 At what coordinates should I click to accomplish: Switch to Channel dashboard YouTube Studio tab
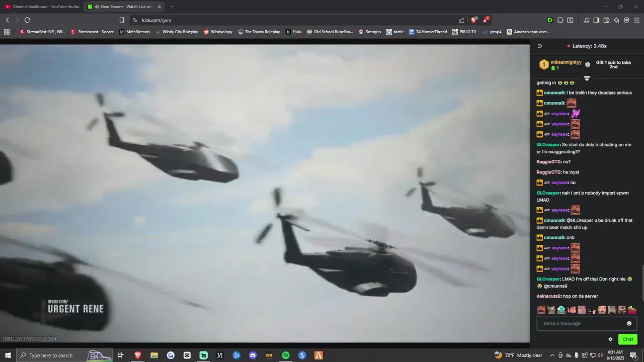pos(42,7)
